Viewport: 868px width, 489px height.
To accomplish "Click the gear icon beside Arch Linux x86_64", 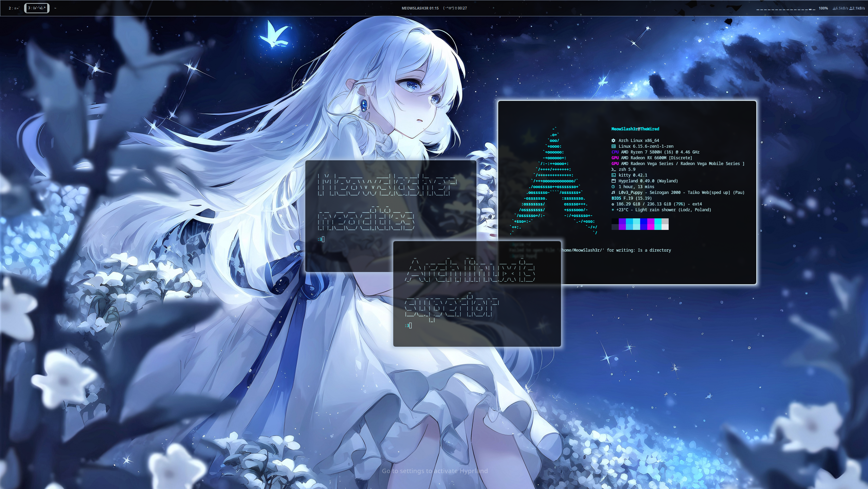I will [x=613, y=140].
